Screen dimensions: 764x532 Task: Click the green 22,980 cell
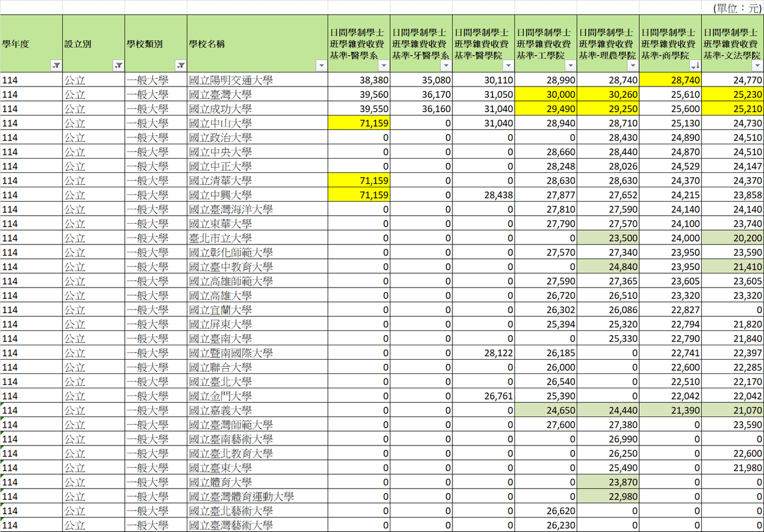coord(608,496)
